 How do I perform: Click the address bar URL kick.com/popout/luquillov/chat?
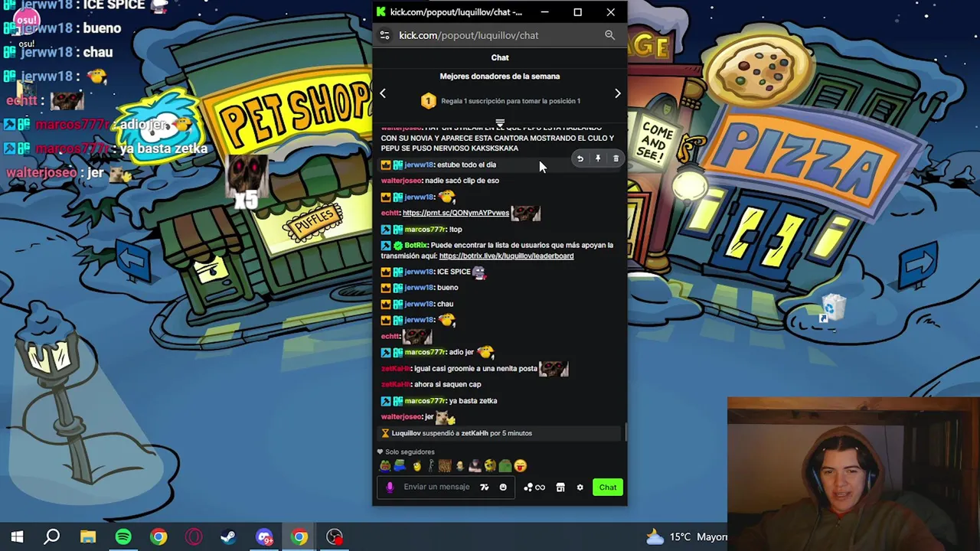[x=469, y=35]
